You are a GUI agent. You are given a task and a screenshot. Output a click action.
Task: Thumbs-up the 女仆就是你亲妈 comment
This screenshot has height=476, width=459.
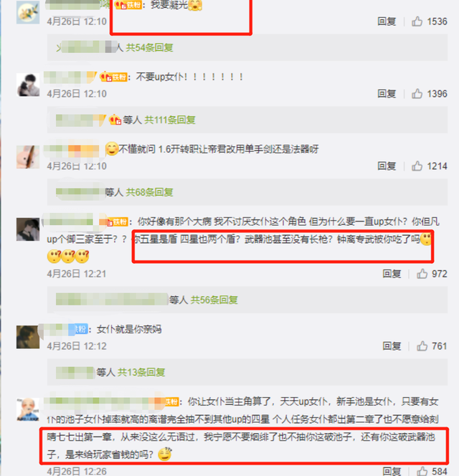[422, 346]
